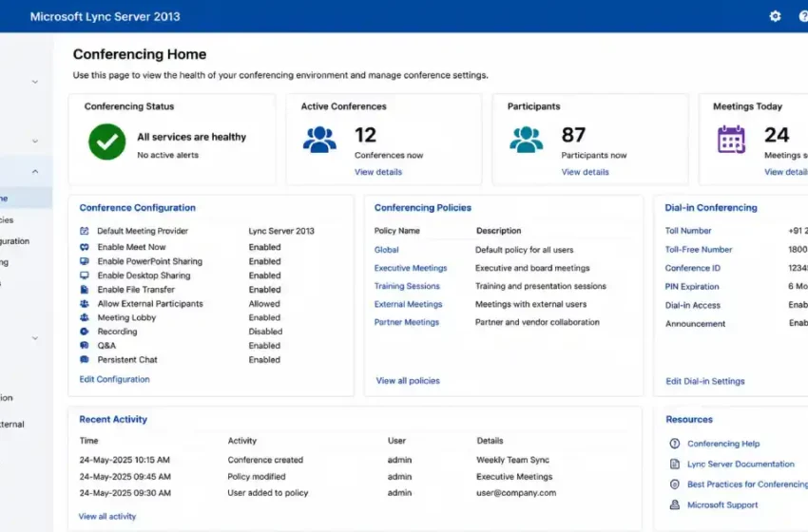Click the Enable Desktop Sharing monitor icon
This screenshot has width=808, height=532.
pos(85,275)
